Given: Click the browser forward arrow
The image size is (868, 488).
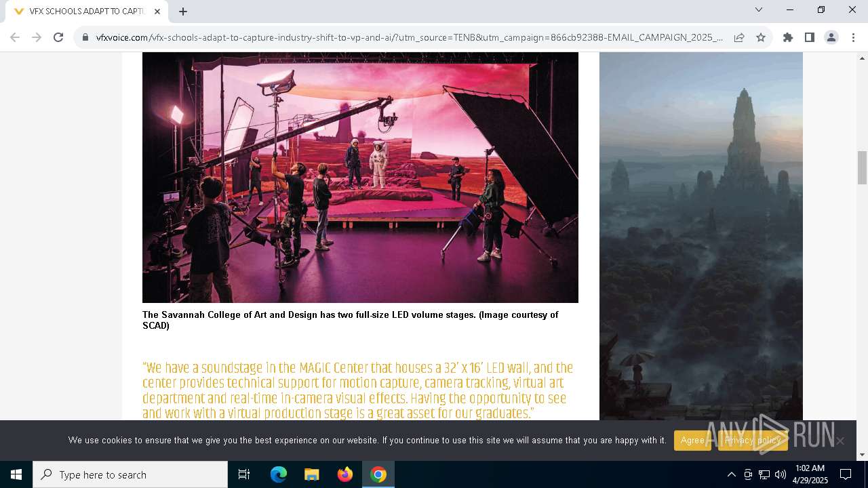Looking at the screenshot, I should click(x=37, y=37).
